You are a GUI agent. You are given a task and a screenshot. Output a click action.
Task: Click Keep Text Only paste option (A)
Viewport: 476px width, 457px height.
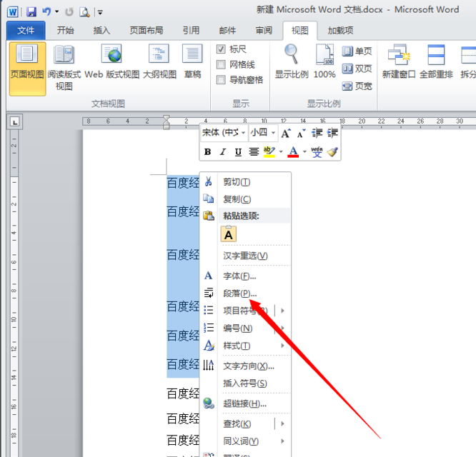229,233
